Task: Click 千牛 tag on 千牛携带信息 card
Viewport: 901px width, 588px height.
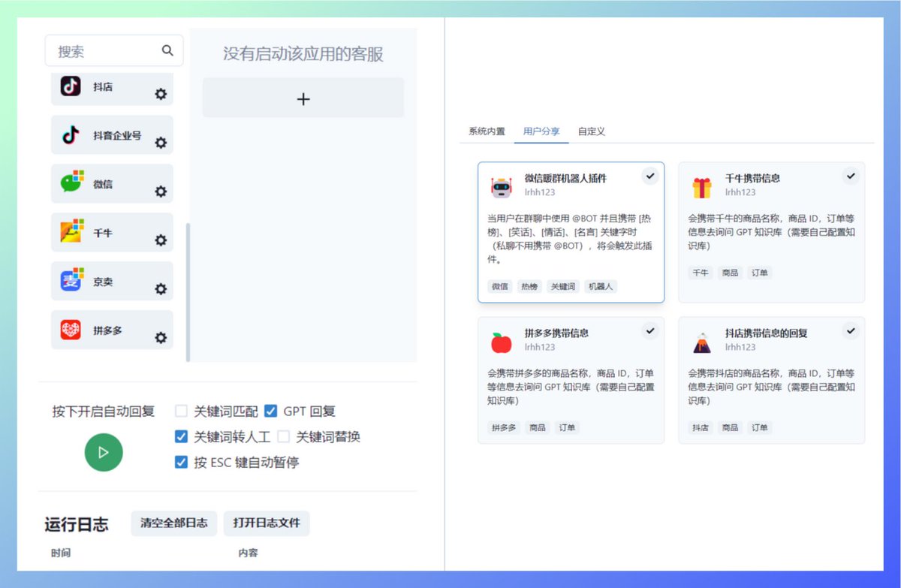Action: click(701, 273)
